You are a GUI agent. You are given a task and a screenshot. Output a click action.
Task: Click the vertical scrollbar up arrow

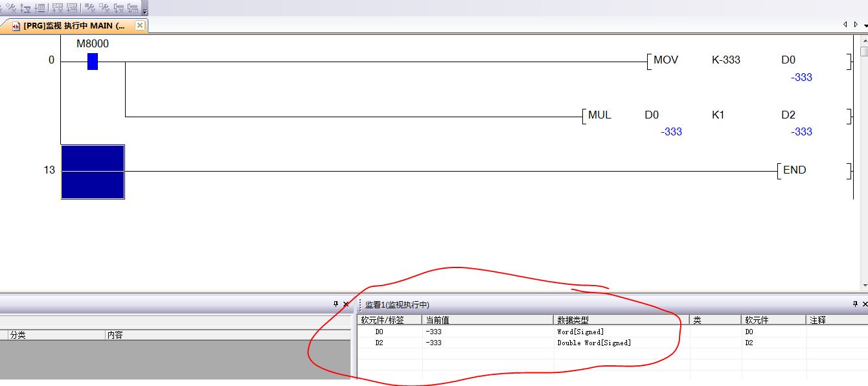click(x=864, y=40)
